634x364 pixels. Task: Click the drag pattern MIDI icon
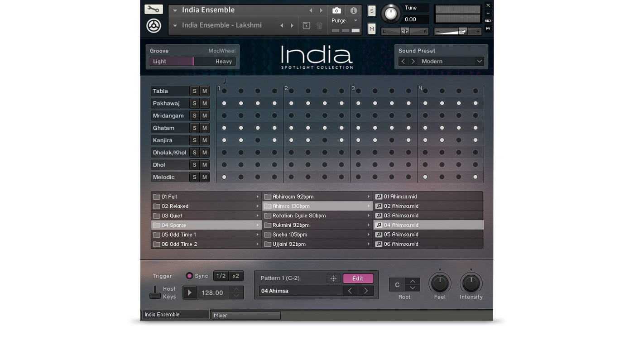pos(333,278)
